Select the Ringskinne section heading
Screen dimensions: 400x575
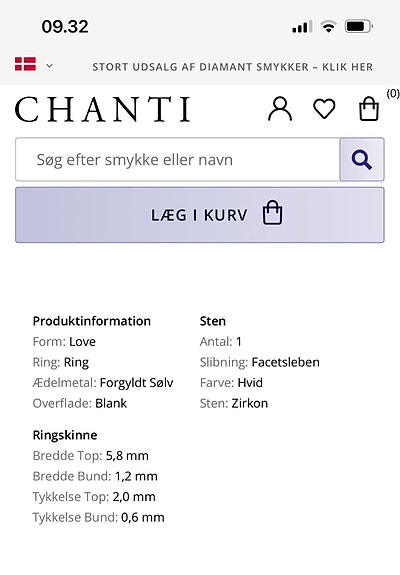65,435
